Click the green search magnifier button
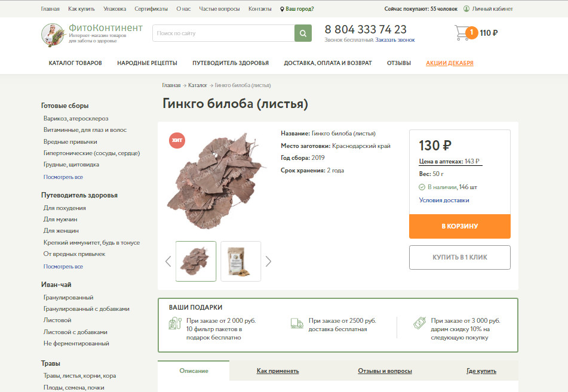The width and height of the screenshot is (568, 392). (303, 33)
